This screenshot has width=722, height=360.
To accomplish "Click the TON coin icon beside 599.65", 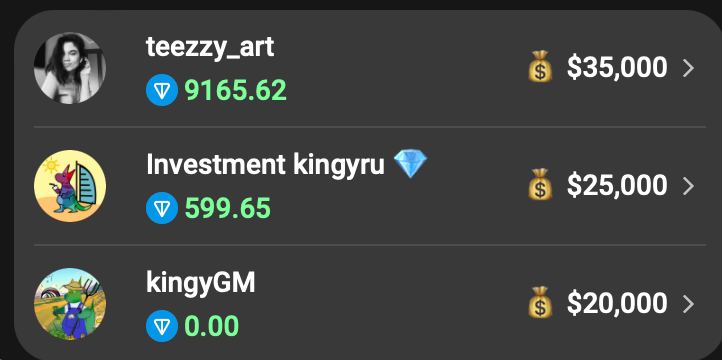I will [162, 208].
